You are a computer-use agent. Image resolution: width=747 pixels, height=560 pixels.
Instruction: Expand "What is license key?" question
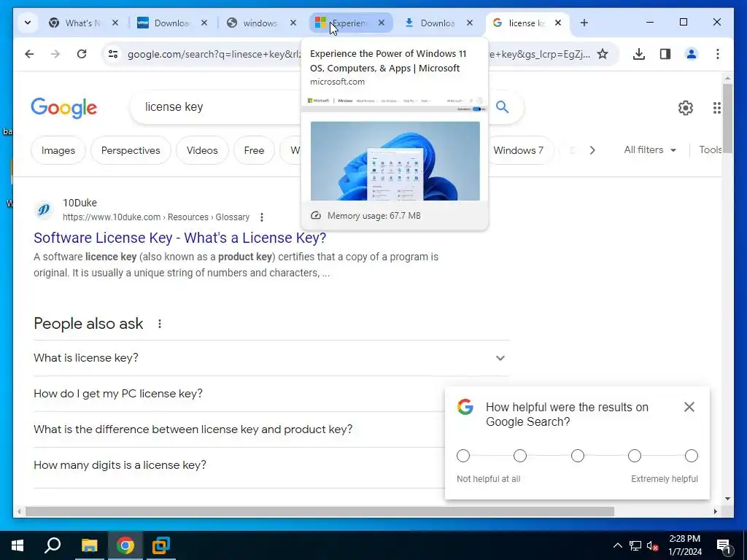[x=271, y=358]
